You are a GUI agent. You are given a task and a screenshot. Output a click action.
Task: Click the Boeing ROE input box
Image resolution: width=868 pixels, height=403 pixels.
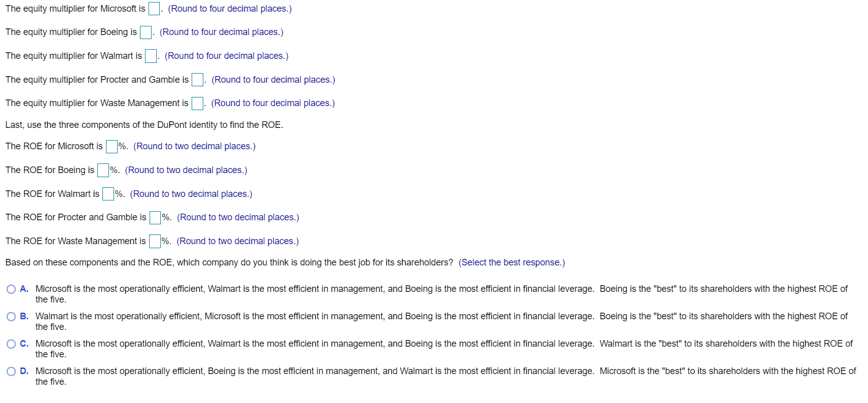coord(102,171)
